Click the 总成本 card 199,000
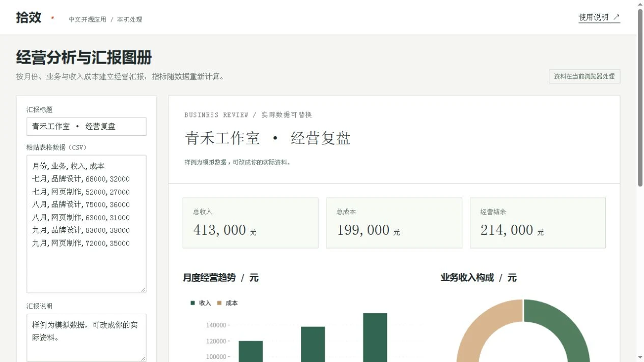The height and width of the screenshot is (362, 644). click(x=394, y=223)
